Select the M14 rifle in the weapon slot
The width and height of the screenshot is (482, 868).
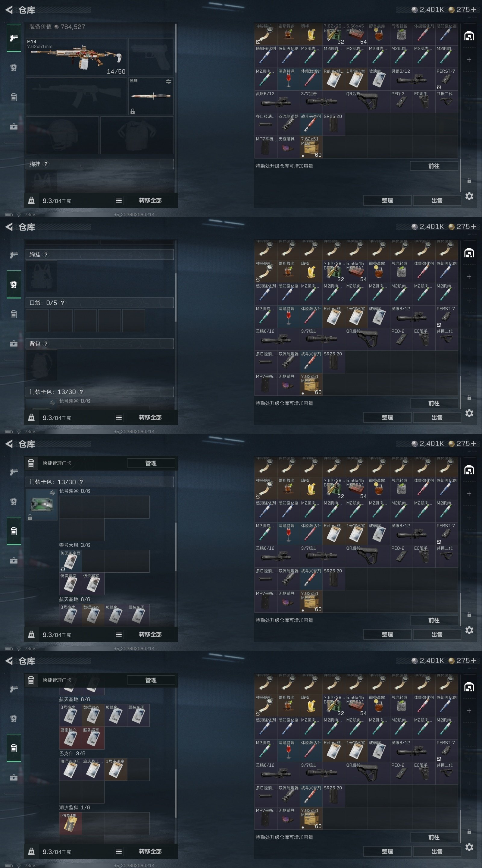76,57
